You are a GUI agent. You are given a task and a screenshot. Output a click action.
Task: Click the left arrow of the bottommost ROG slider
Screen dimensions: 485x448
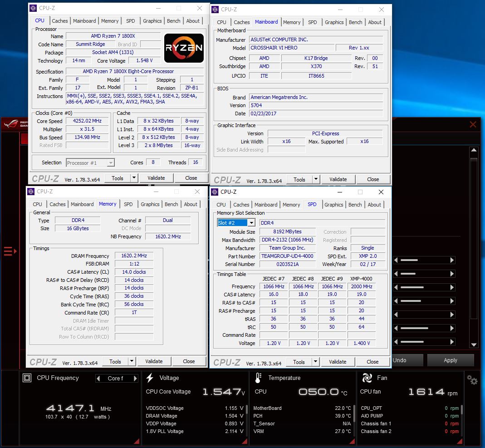[396, 342]
